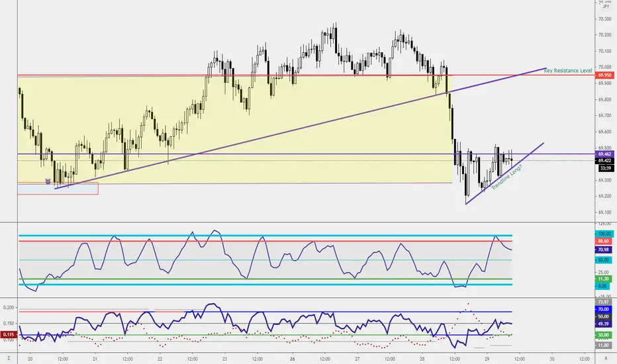Screen dimensions: 617x364
Task: Select the small red outlined rectangle drawing
Action: coord(58,189)
